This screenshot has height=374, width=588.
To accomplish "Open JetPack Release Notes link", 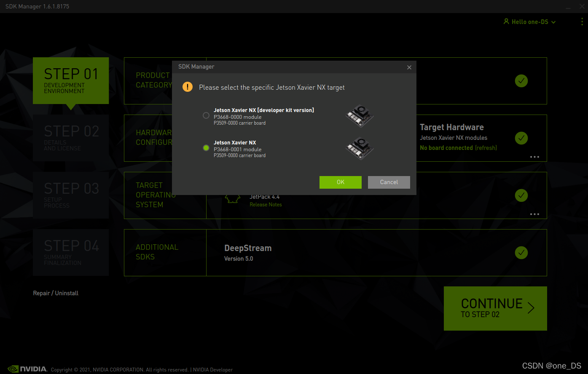I will pyautogui.click(x=266, y=205).
